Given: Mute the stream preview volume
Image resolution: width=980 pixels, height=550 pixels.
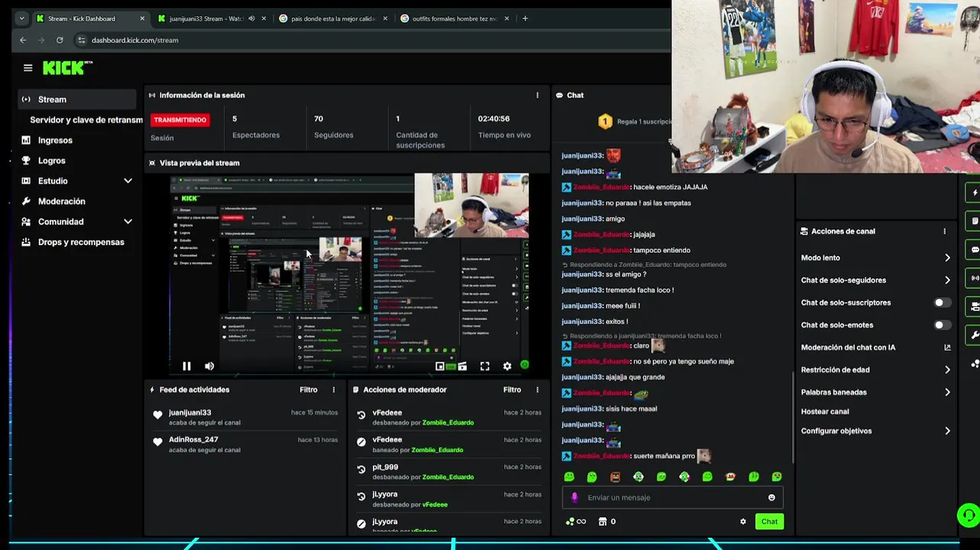Looking at the screenshot, I should [x=209, y=366].
